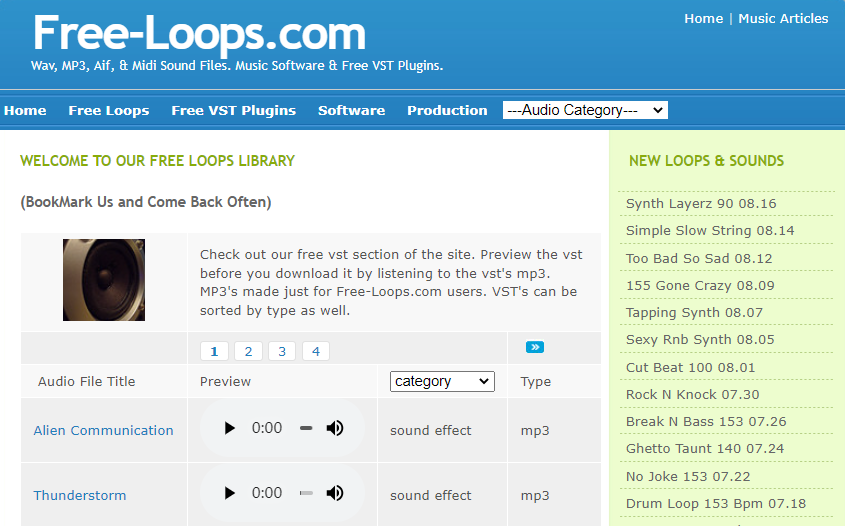Open Drum Loop 153 Bpm 07.18
The height and width of the screenshot is (526, 845).
(x=716, y=503)
